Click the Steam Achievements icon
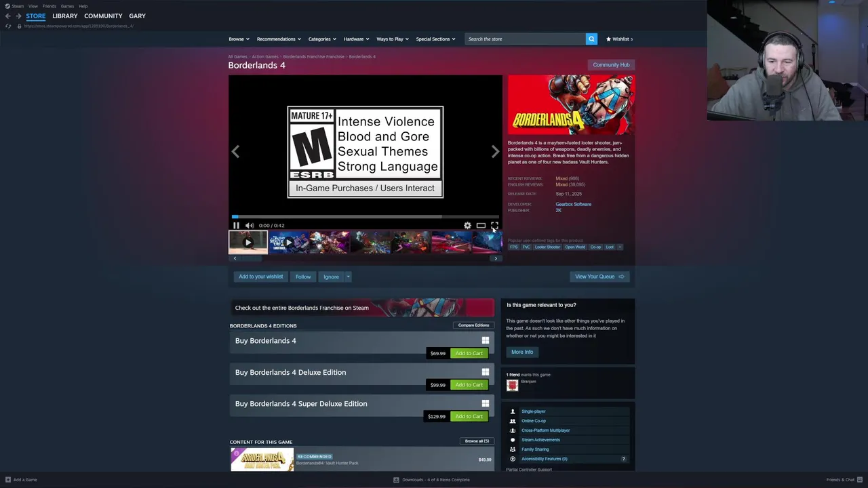 [x=513, y=440]
